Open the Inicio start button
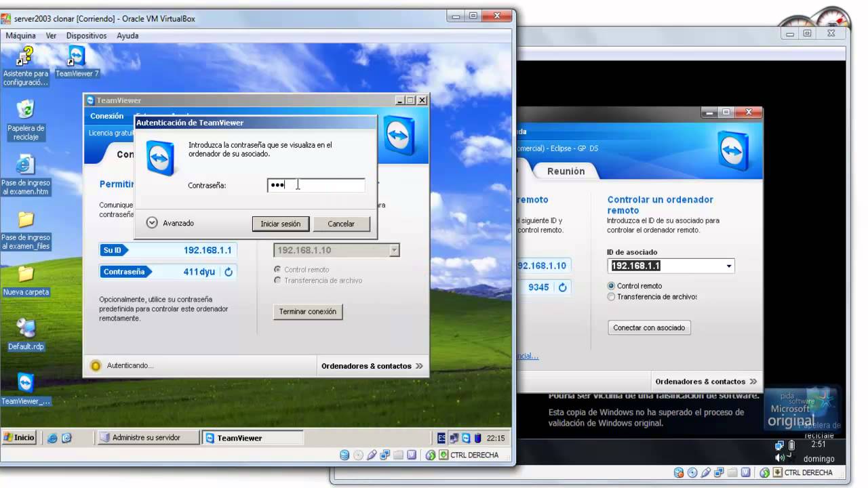This screenshot has width=868, height=488. click(19, 438)
